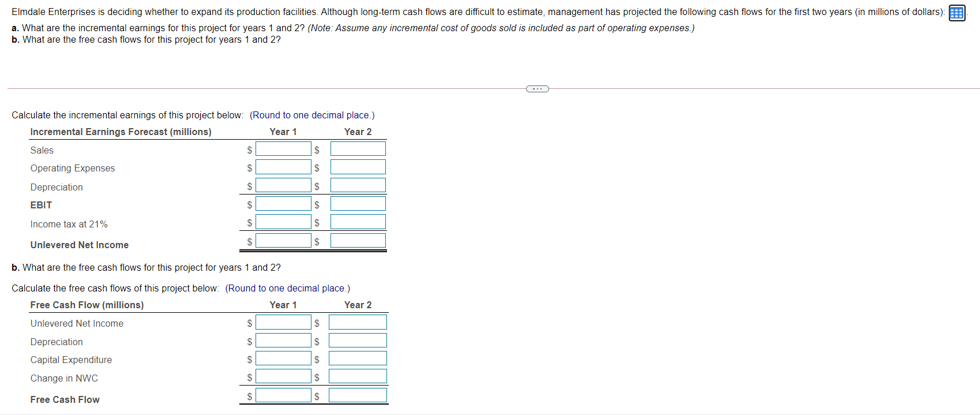980x415 pixels.
Task: Select Year 1 Unlevered Net Income in cash flow table
Action: [x=283, y=322]
